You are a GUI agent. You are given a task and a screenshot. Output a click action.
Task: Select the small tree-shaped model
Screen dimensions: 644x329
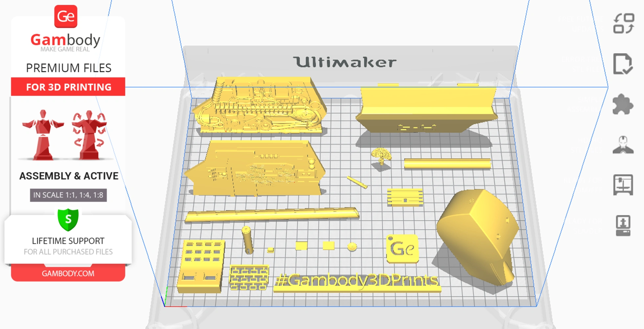click(x=381, y=155)
